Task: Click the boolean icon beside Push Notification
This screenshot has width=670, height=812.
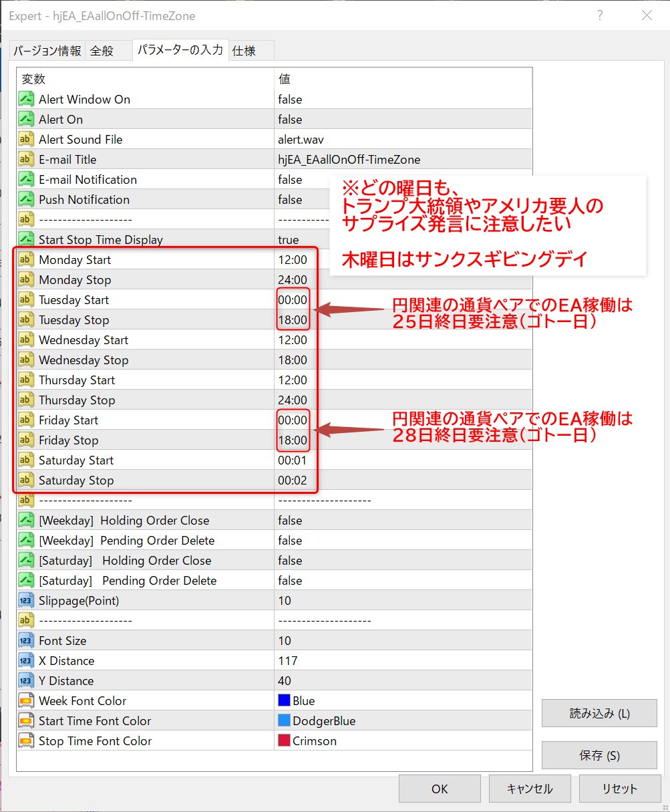Action: (26, 200)
